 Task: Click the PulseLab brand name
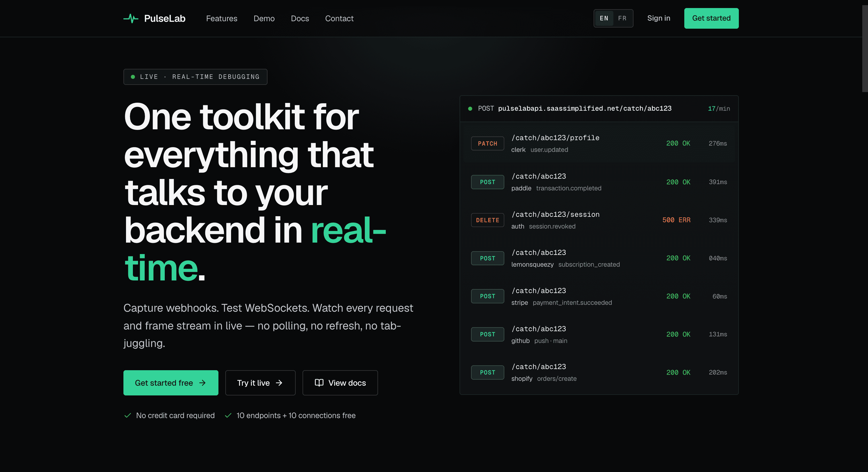164,19
